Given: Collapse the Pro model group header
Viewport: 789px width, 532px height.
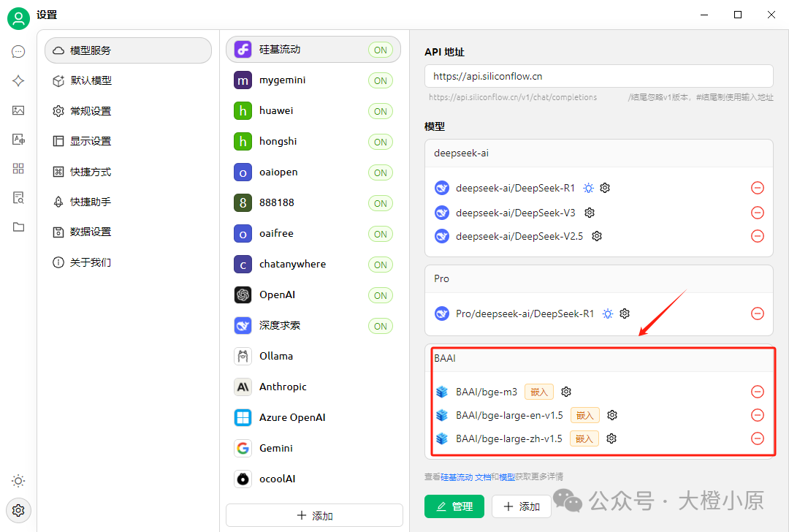Looking at the screenshot, I should tap(599, 279).
